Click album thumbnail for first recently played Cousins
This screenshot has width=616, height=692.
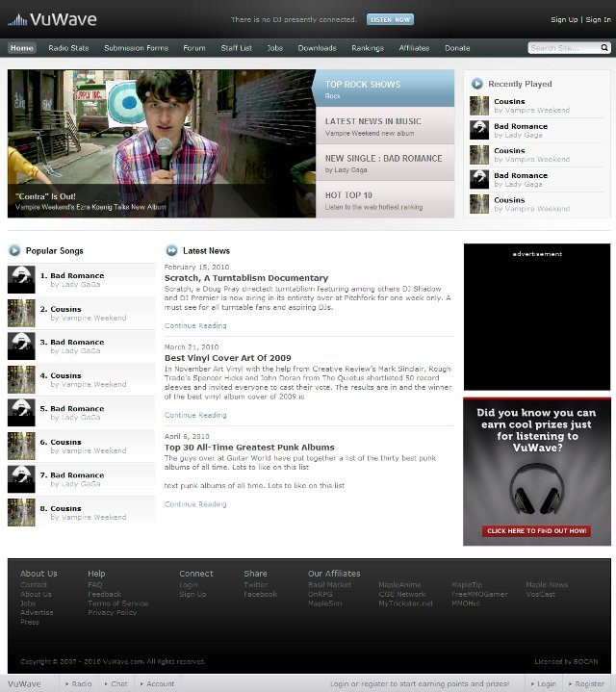coord(479,106)
